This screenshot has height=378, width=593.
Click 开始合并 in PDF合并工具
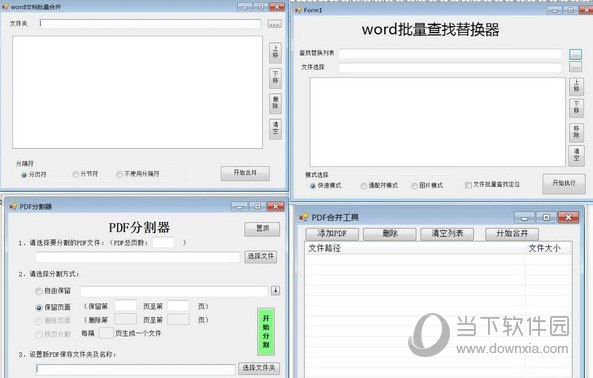click(512, 234)
